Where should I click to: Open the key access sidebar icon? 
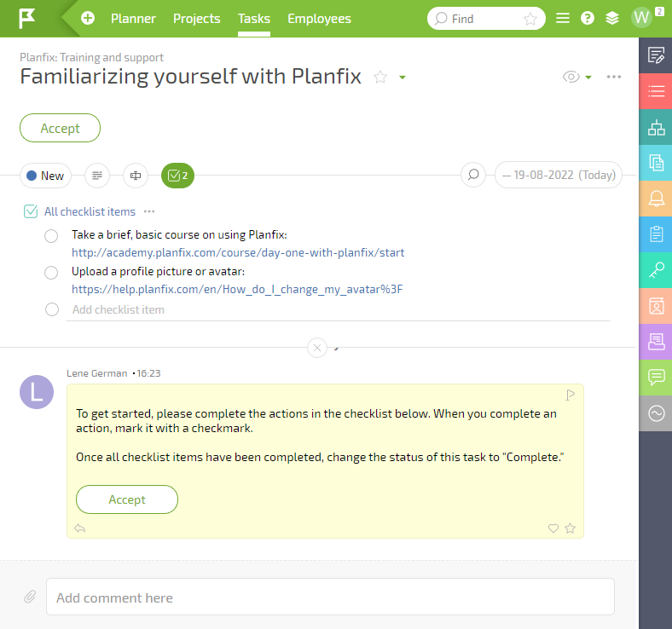656,270
